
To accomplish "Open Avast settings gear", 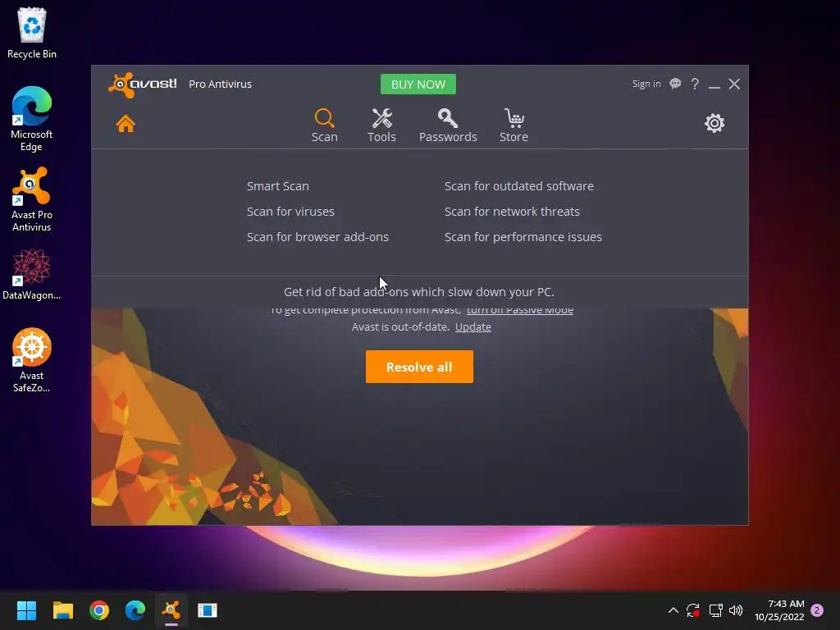I will (x=714, y=123).
